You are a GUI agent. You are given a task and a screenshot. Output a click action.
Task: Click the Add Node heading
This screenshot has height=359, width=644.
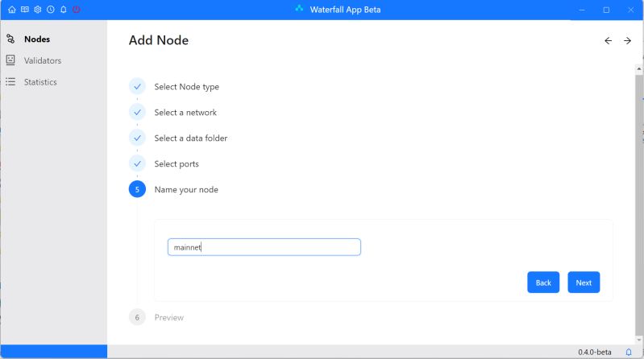pyautogui.click(x=159, y=40)
